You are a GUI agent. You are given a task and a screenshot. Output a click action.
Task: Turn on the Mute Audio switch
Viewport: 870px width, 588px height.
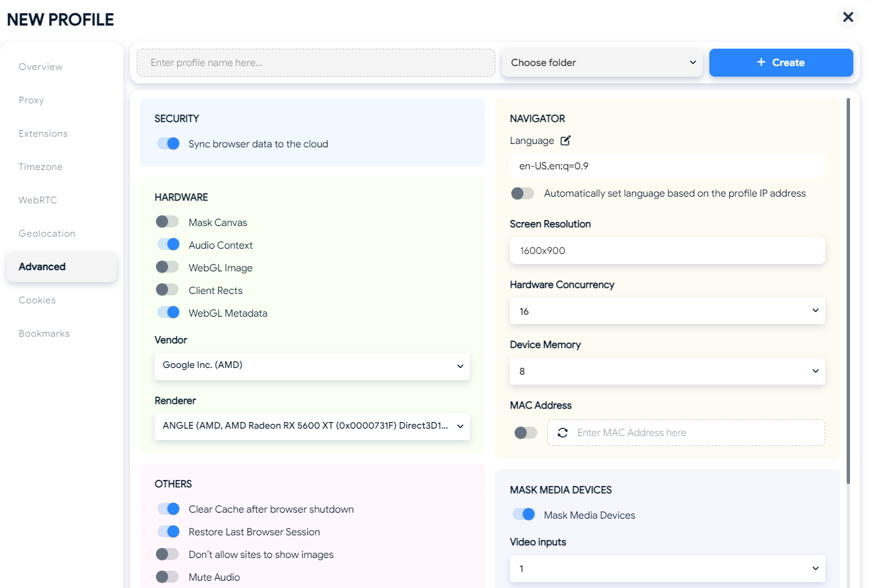click(x=168, y=577)
